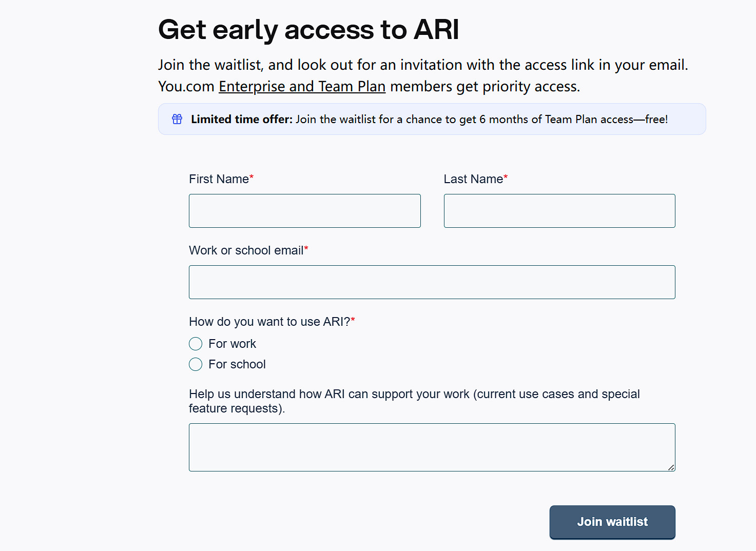The height and width of the screenshot is (551, 756).
Task: Click the How do you want to use ARI question
Action: pos(269,322)
